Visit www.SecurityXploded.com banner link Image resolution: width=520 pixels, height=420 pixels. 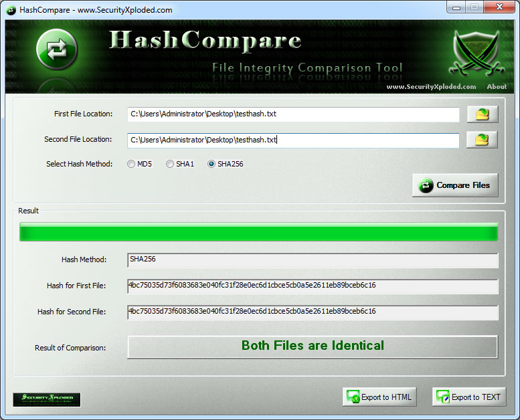431,87
